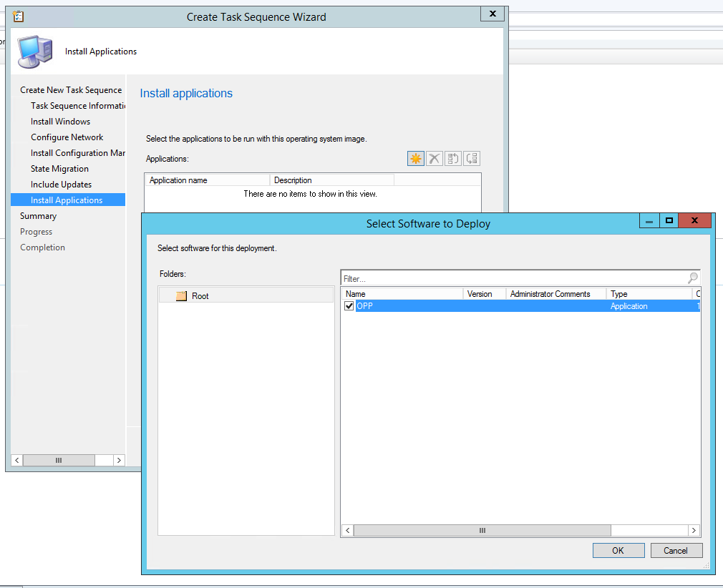Select the Root folder tree item

200,295
